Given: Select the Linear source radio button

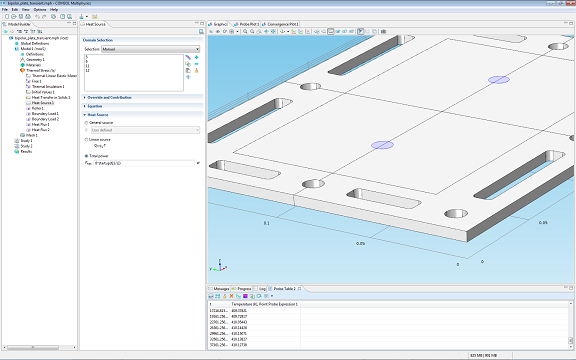Looking at the screenshot, I should pos(86,140).
